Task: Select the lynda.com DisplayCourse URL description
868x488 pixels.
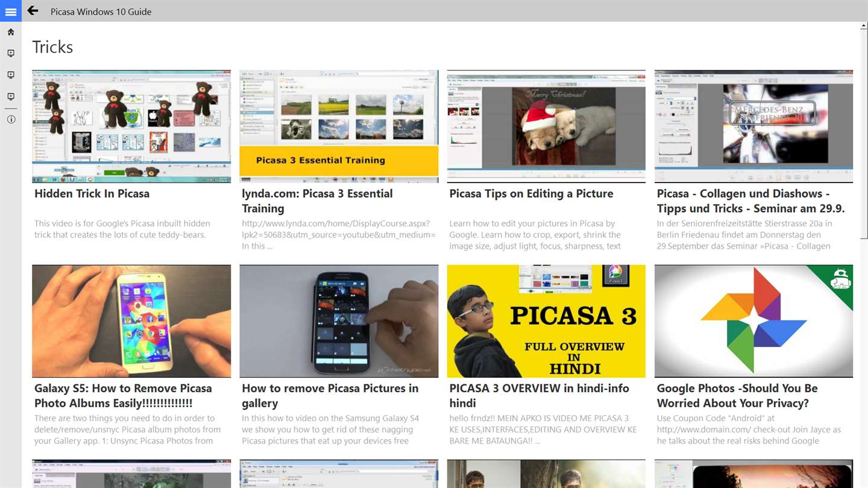Action: click(x=339, y=234)
